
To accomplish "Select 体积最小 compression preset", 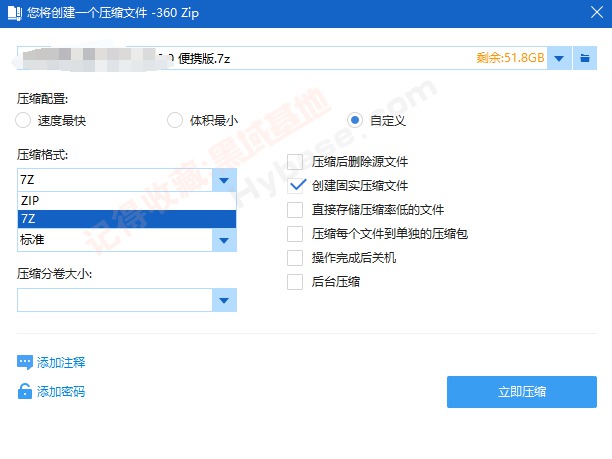I will pos(175,120).
